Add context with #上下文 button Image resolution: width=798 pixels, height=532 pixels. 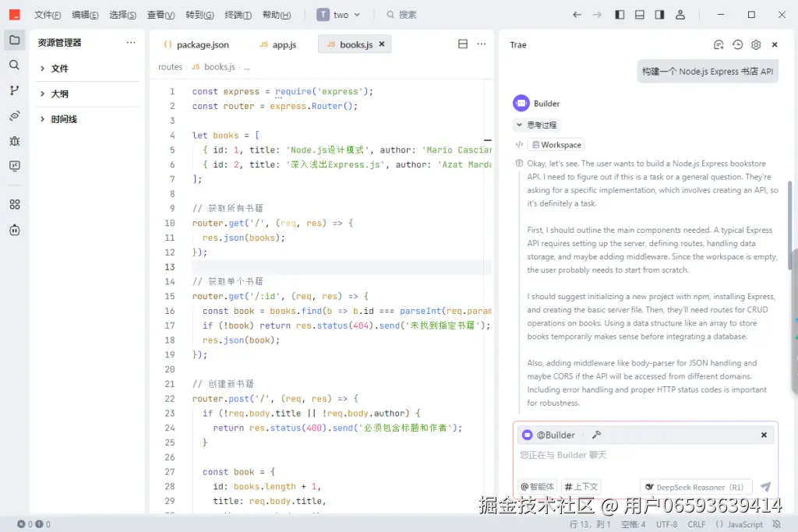(581, 487)
